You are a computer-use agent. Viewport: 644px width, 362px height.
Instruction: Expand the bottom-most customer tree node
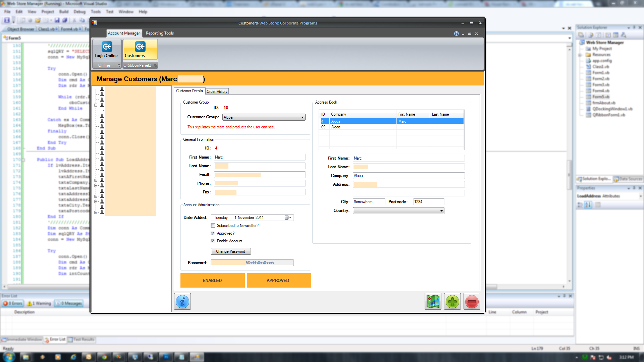[x=96, y=212]
